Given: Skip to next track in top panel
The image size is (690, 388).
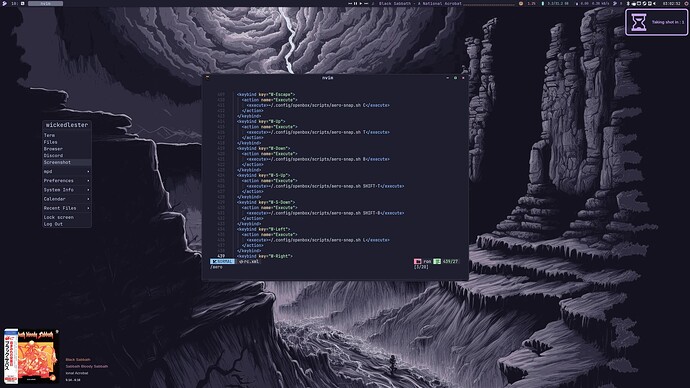Looking at the screenshot, I should tap(366, 4).
